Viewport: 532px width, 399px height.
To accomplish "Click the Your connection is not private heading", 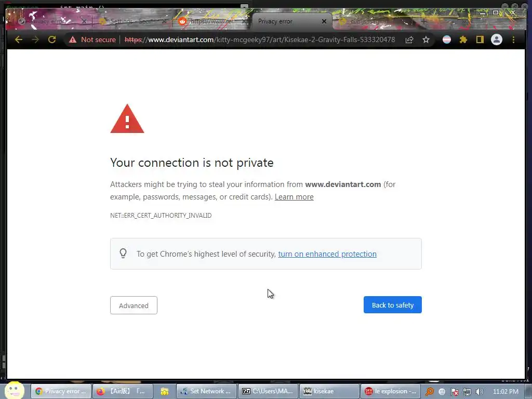I will [x=192, y=163].
